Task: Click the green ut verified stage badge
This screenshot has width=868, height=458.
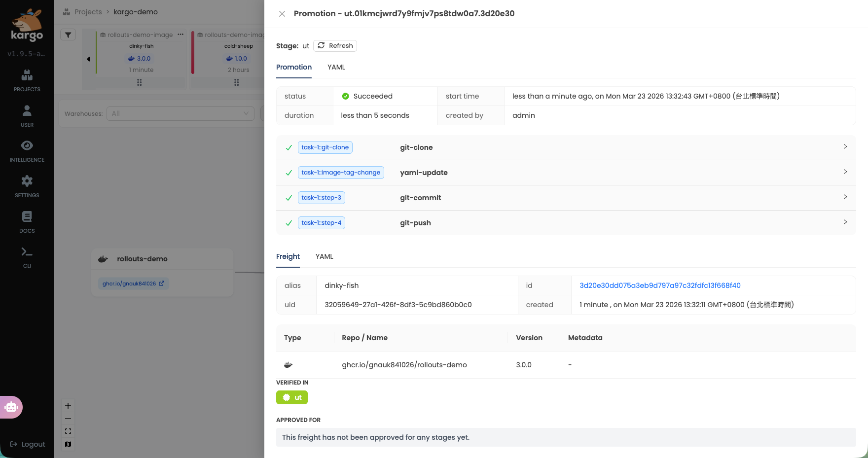Action: point(292,397)
